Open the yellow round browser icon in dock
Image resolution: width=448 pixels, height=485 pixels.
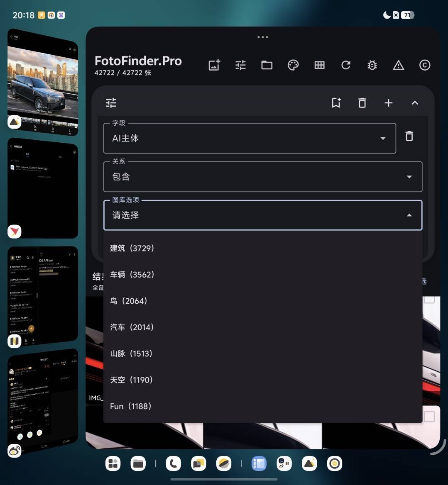coord(223,464)
